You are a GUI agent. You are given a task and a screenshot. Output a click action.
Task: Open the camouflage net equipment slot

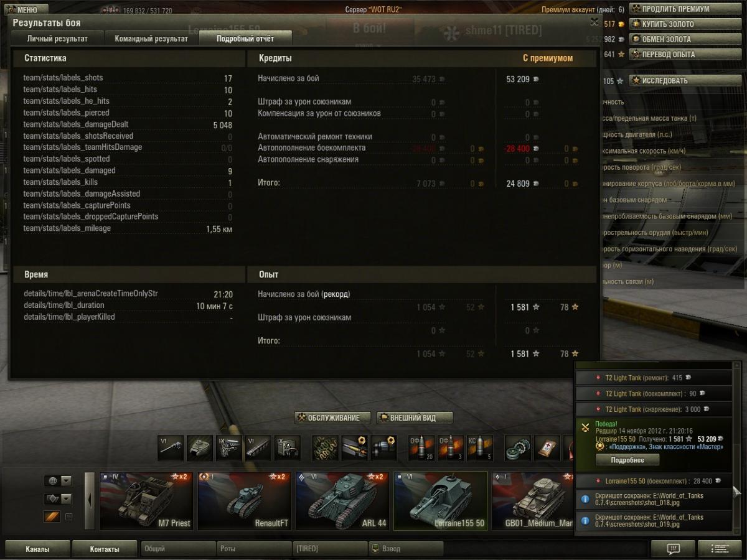point(326,447)
